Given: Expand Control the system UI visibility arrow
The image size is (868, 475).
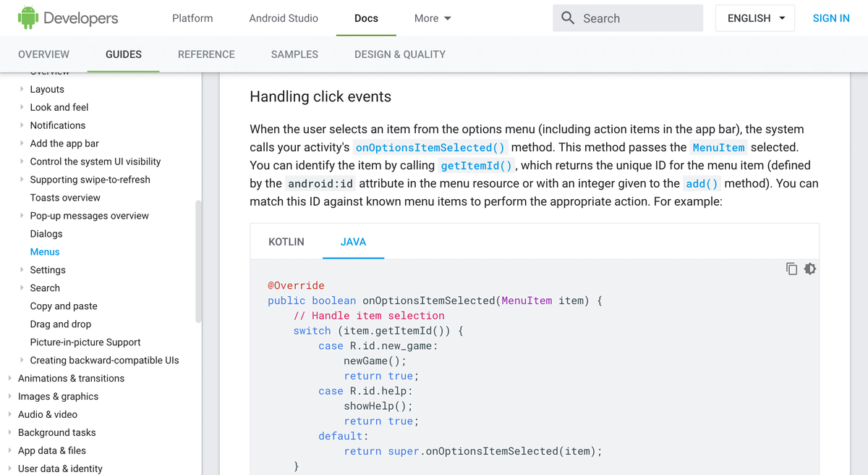Looking at the screenshot, I should [x=22, y=161].
